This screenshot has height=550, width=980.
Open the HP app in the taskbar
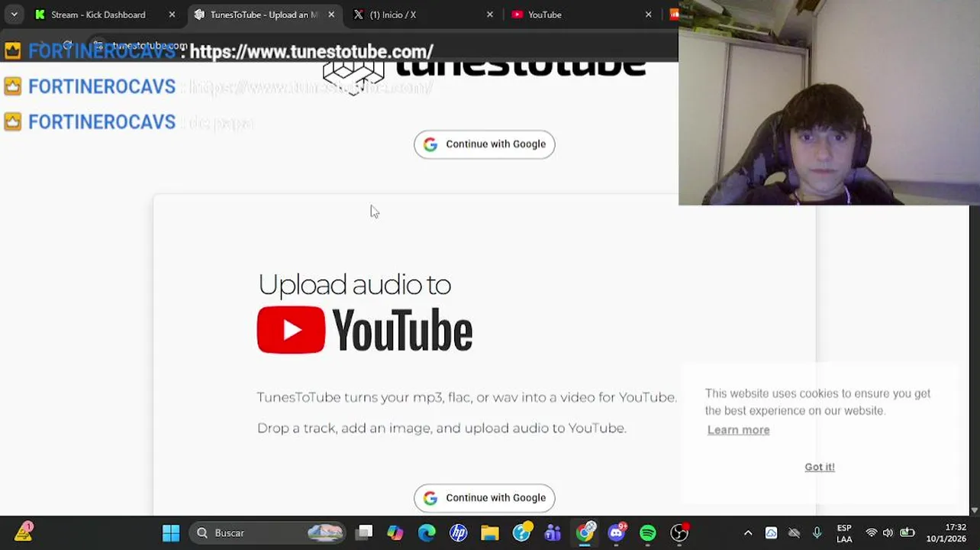point(459,532)
